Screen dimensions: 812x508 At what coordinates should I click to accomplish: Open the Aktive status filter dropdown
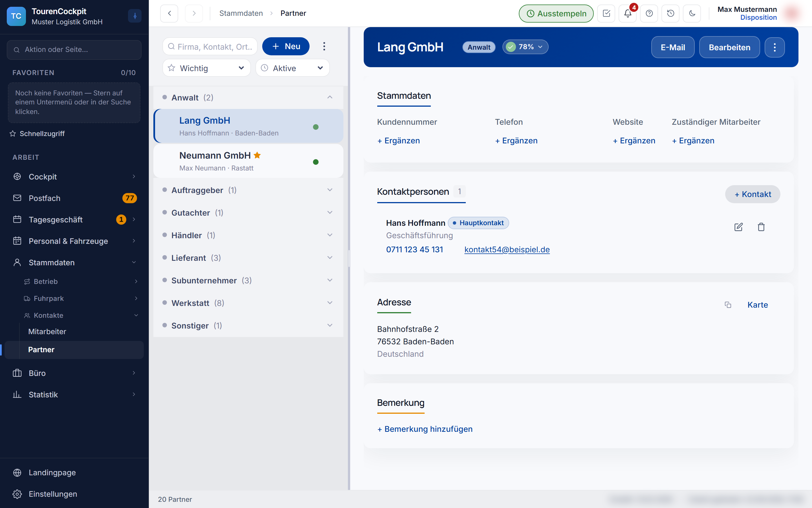[x=292, y=68]
